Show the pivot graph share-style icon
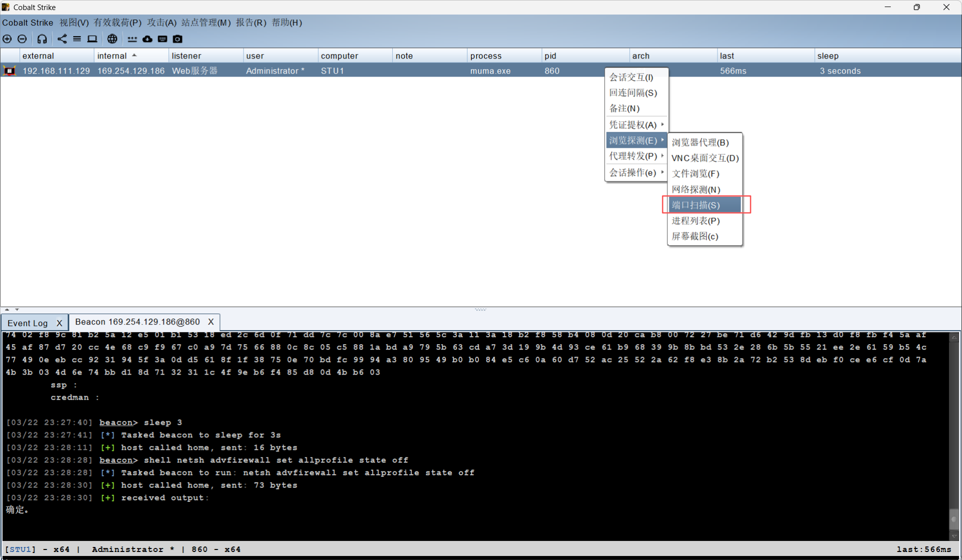 (62, 39)
